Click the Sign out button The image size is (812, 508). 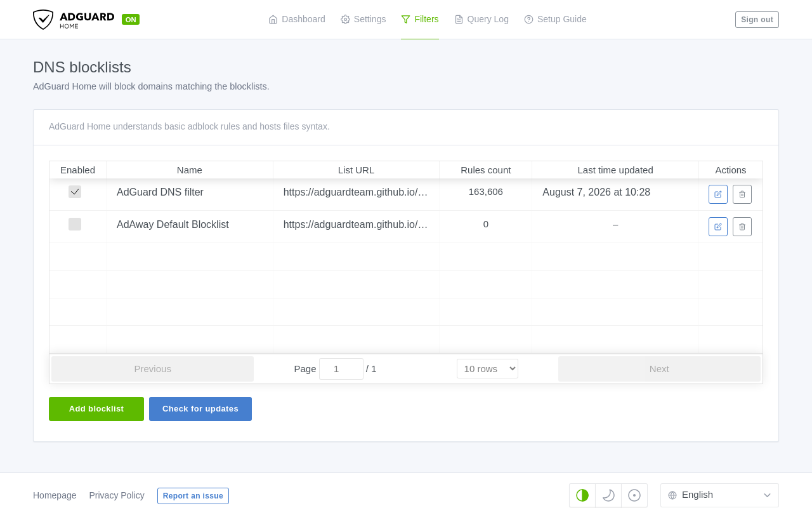click(x=757, y=20)
